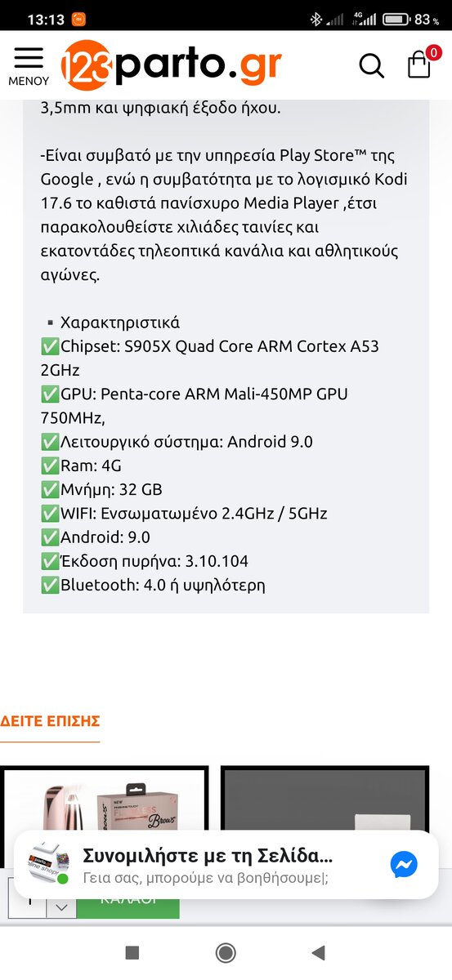The image size is (452, 980).
Task: Tap the magnifying glass search icon
Action: tap(372, 65)
